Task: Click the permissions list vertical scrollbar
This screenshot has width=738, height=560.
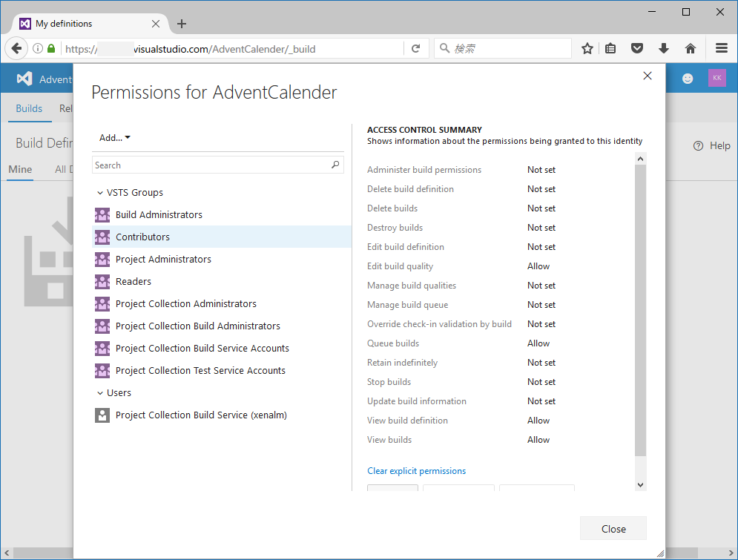Action: 641,312
